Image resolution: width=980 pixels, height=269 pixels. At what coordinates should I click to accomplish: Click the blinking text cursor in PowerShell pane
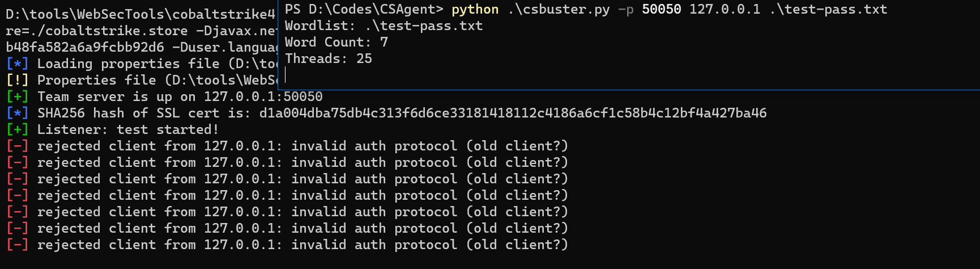click(286, 75)
